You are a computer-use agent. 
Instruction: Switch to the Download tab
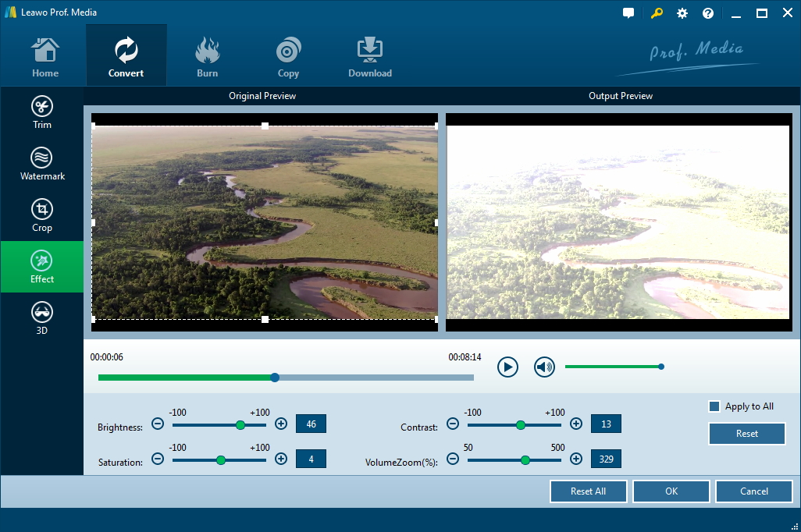click(370, 55)
